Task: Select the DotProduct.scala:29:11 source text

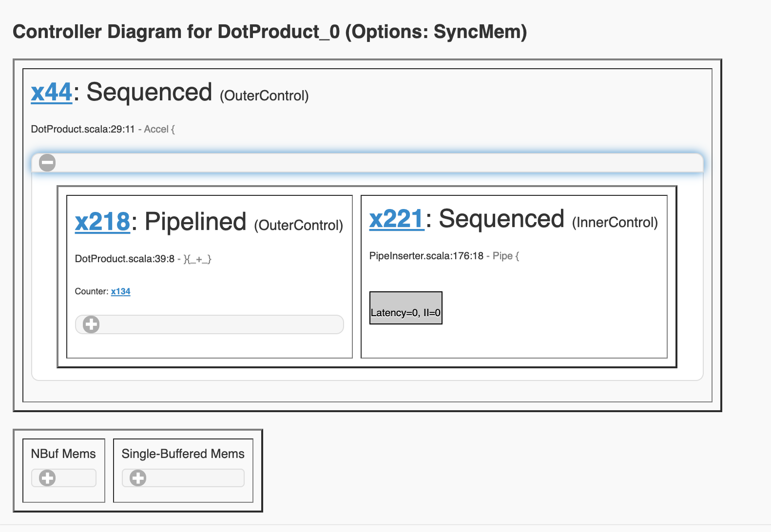Action: 83,129
